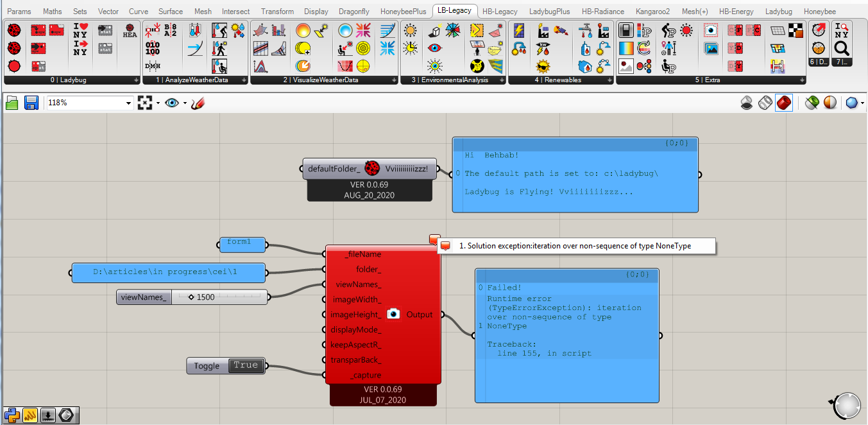Screen dimensions: 868x425
Task: Choose the HEA ladybug icon
Action: click(130, 30)
